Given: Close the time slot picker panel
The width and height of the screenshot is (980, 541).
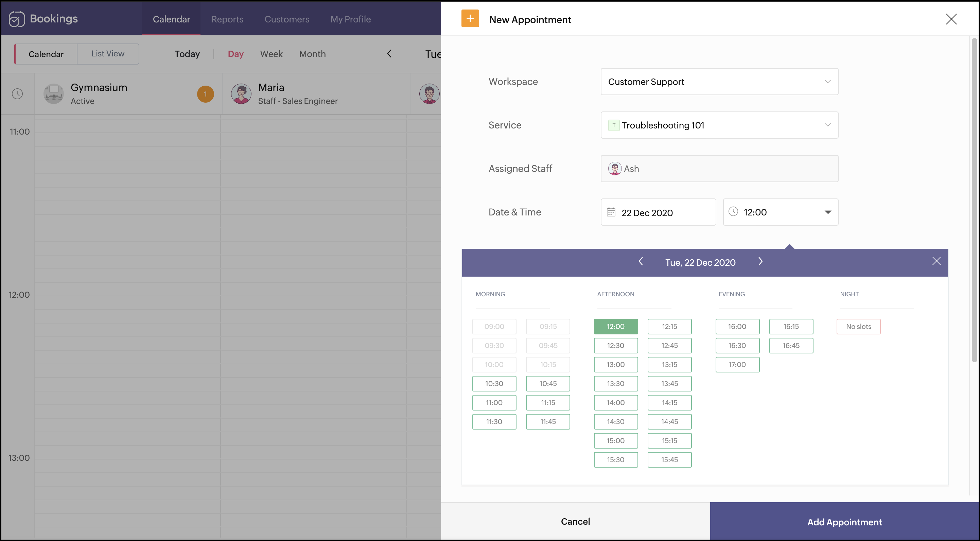Looking at the screenshot, I should [936, 261].
